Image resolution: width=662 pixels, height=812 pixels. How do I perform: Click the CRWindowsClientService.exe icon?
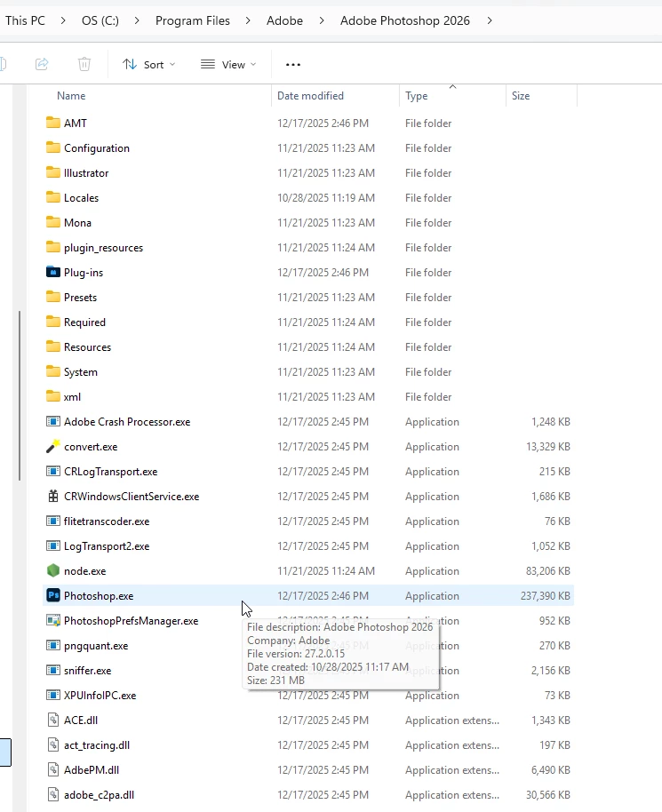click(53, 496)
